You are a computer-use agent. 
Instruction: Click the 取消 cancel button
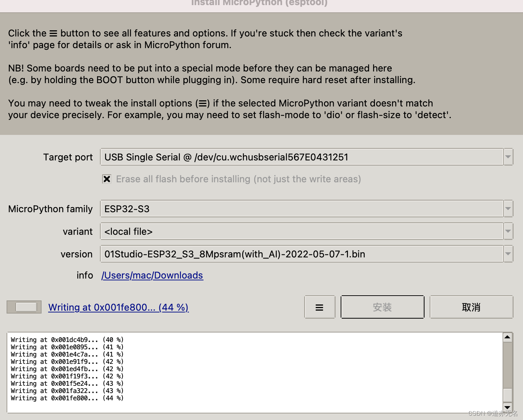point(471,307)
